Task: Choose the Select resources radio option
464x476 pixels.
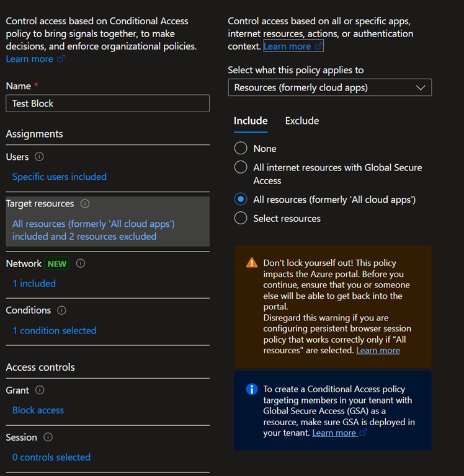Action: [240, 218]
